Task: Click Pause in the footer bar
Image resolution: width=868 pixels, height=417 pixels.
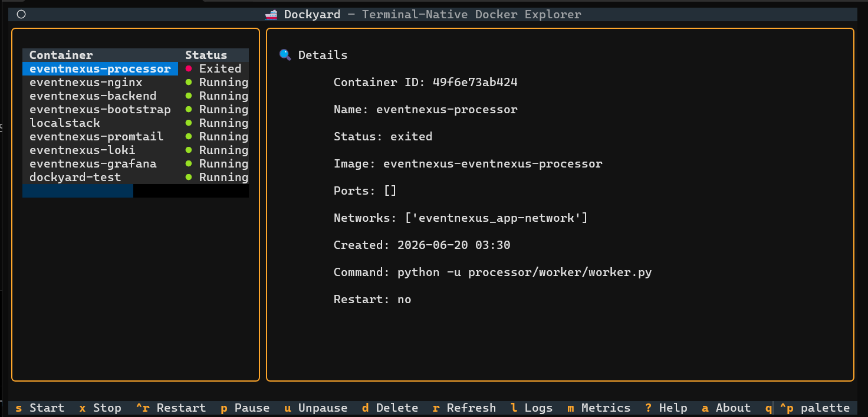Action: pyautogui.click(x=245, y=408)
